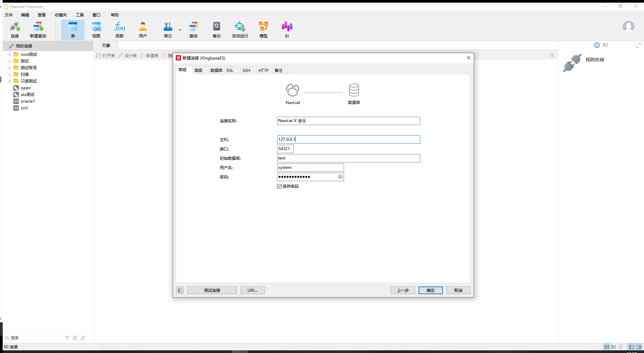Show password using the eye icon

[x=340, y=177]
